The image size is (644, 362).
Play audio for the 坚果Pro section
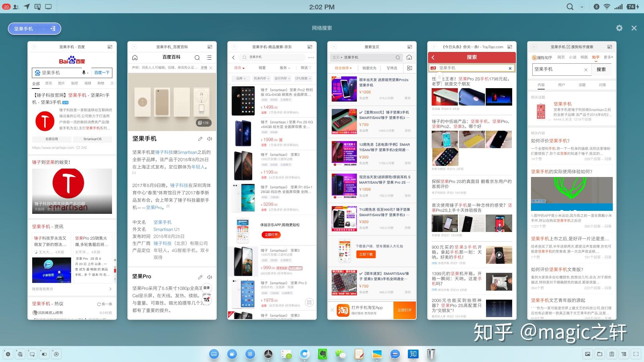tap(210, 277)
